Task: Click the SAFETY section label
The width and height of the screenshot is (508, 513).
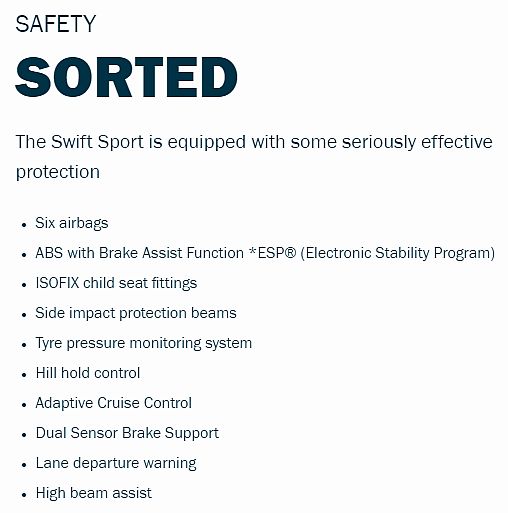Action: 56,24
